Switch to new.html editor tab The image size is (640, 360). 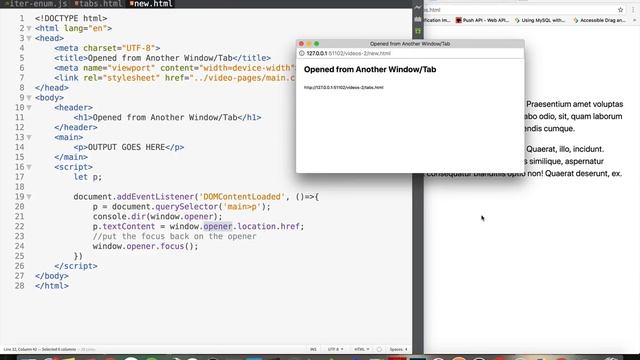point(151,4)
